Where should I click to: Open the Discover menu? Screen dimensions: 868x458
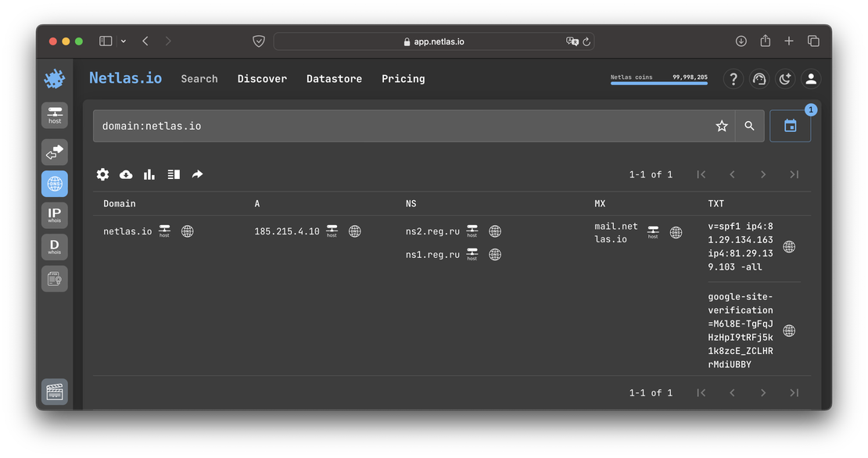coord(262,79)
